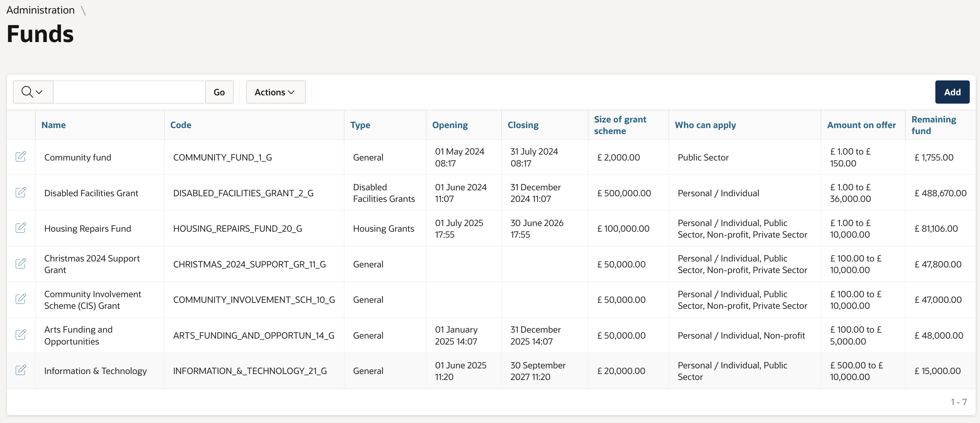The height and width of the screenshot is (423, 980).
Task: Sort by Opening column header
Action: pyautogui.click(x=450, y=125)
